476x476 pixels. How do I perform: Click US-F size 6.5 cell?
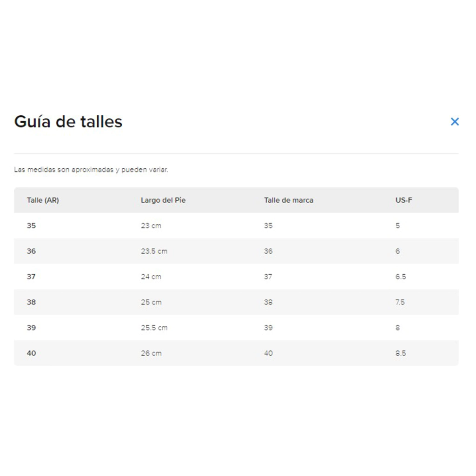coord(401,277)
